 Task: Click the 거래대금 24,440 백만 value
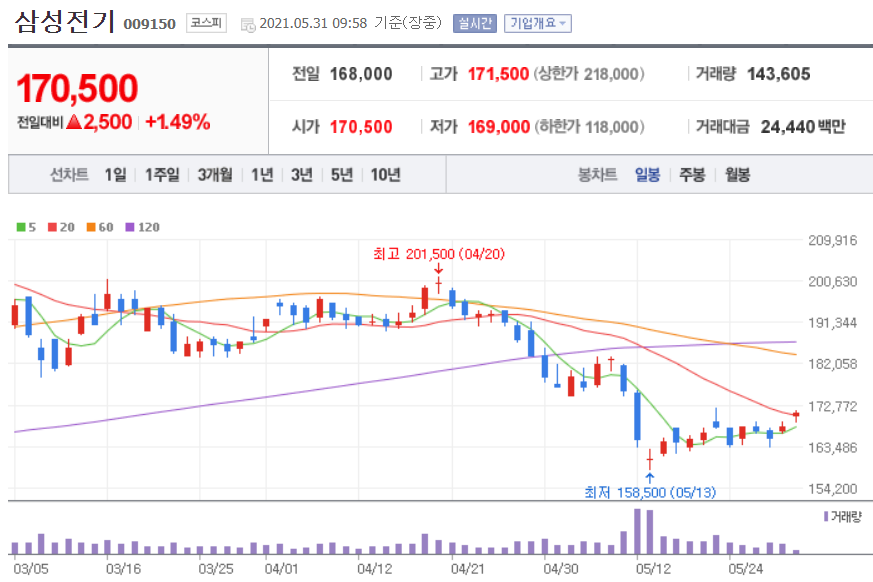pos(803,127)
